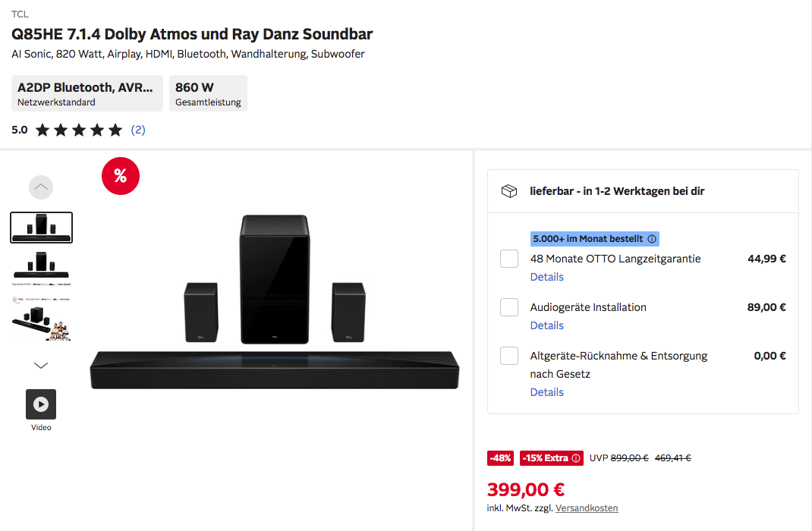Click the delivery package icon
The height and width of the screenshot is (531, 812).
(x=509, y=191)
